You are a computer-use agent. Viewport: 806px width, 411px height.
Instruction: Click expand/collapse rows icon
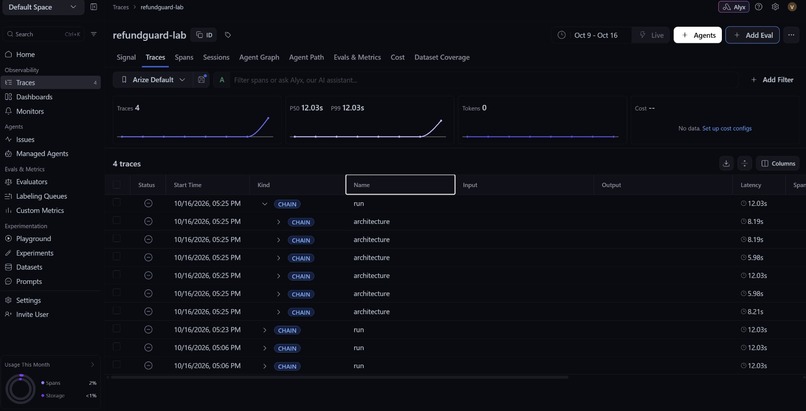pos(744,163)
